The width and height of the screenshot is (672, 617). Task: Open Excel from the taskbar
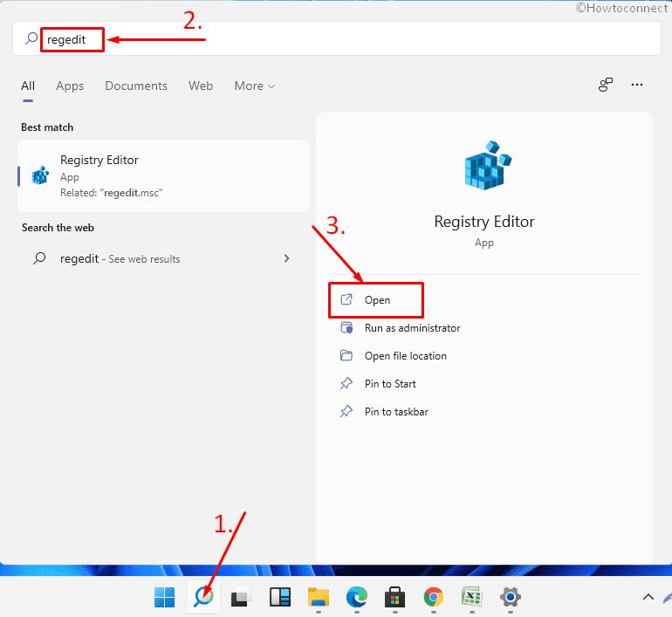(471, 597)
